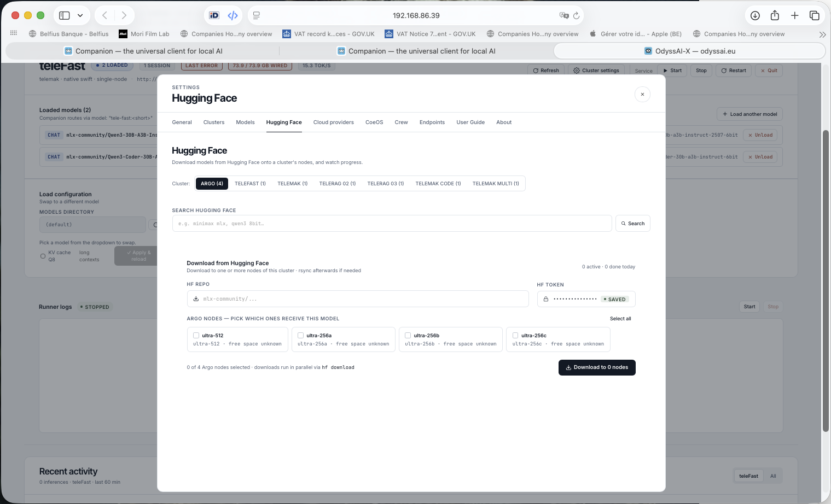Click Select all nodes link
This screenshot has height=504, width=831.
tap(620, 319)
